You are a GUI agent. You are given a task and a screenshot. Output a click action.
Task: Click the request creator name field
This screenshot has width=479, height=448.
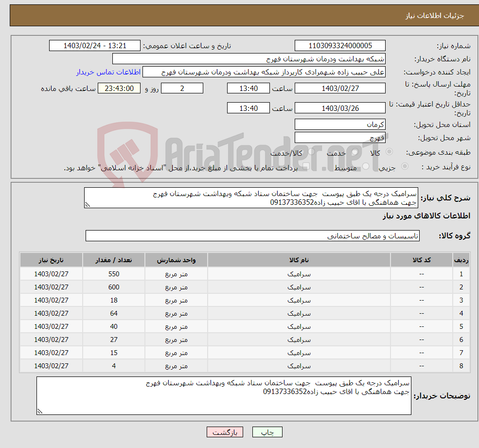264,72
